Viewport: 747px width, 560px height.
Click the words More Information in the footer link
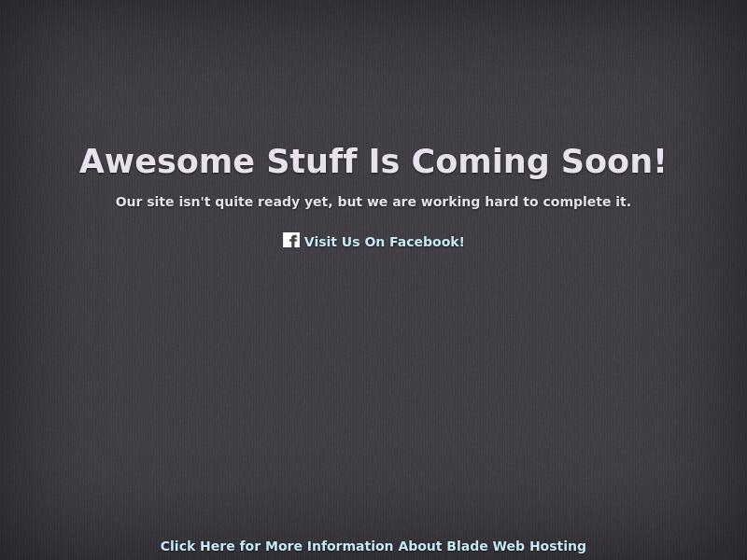click(330, 546)
